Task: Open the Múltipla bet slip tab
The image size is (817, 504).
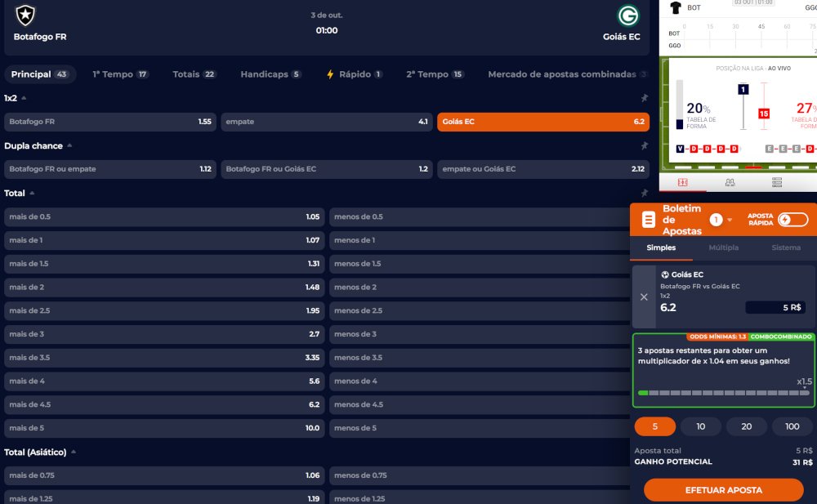Action: tap(723, 248)
